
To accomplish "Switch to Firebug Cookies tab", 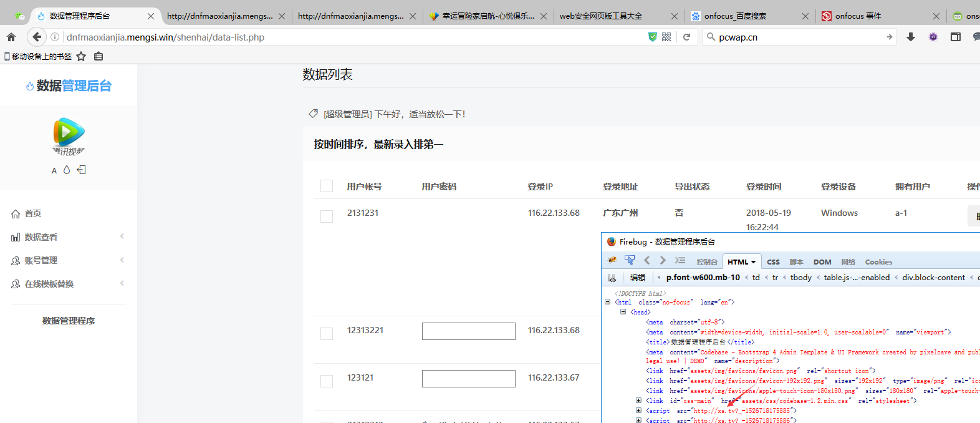I will pos(878,262).
